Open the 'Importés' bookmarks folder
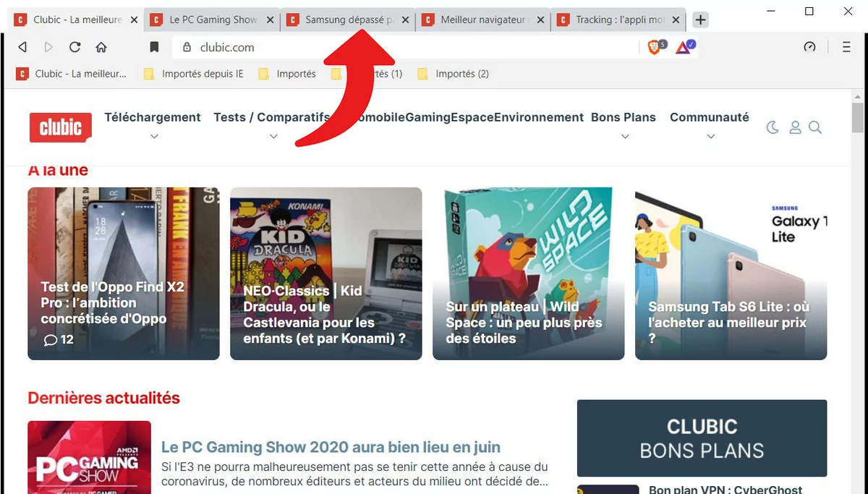Viewport: 868px width, 494px height. 287,74
